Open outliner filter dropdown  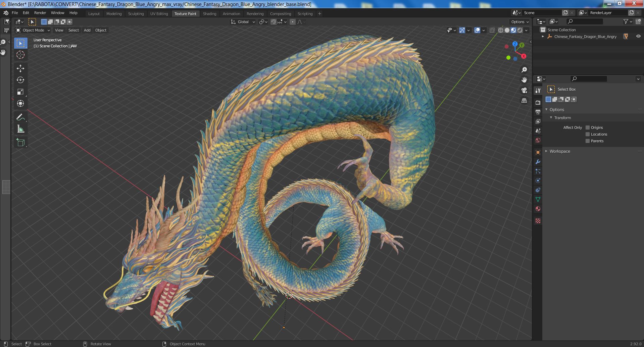pos(628,21)
